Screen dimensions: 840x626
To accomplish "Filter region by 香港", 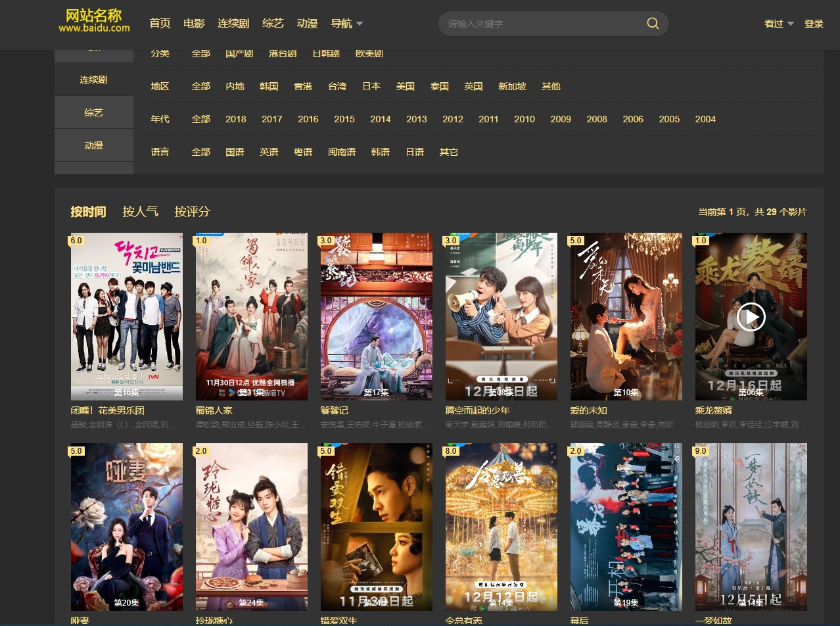I will pyautogui.click(x=303, y=86).
